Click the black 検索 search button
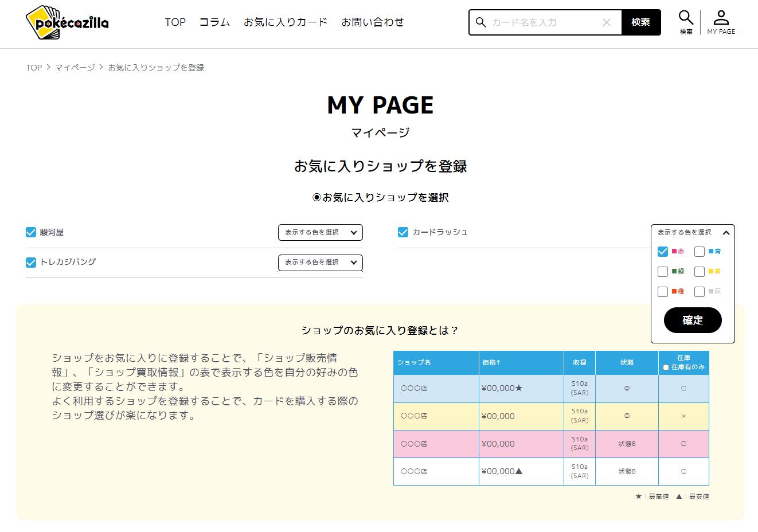Image resolution: width=758 pixels, height=532 pixels. point(641,22)
